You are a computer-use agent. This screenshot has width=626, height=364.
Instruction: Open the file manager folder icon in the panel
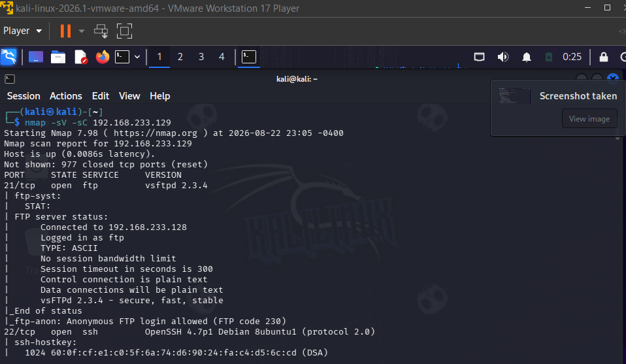pos(58,57)
